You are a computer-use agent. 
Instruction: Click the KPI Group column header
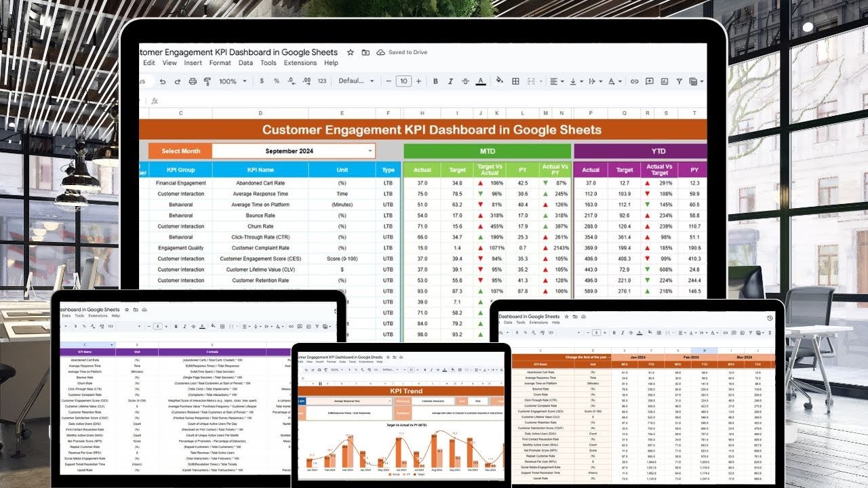180,170
